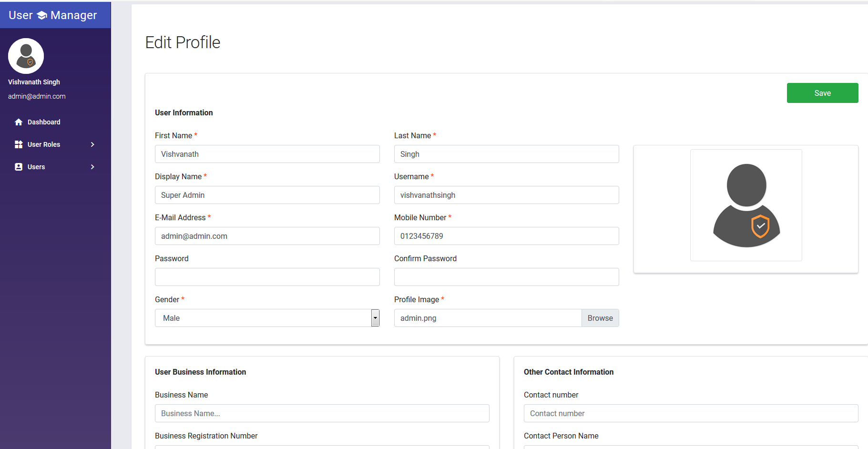868x449 pixels.
Task: Click the First Name input field
Action: tap(267, 154)
